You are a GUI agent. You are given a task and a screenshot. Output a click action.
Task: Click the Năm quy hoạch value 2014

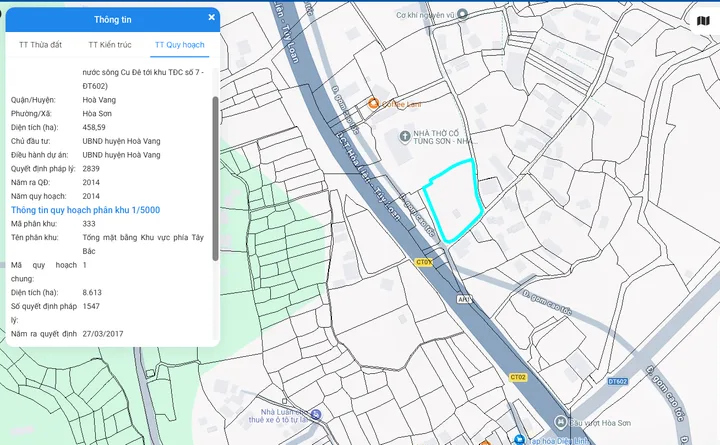[91, 196]
